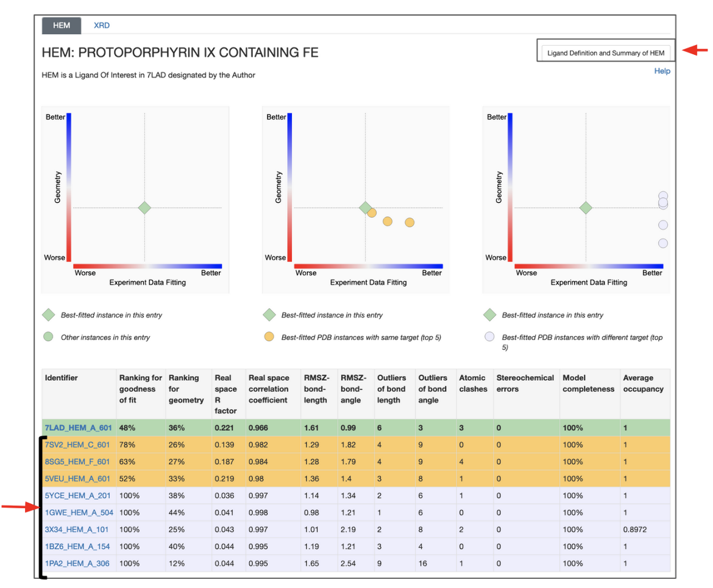Click the lowest lavender circle in the third plot

[663, 243]
